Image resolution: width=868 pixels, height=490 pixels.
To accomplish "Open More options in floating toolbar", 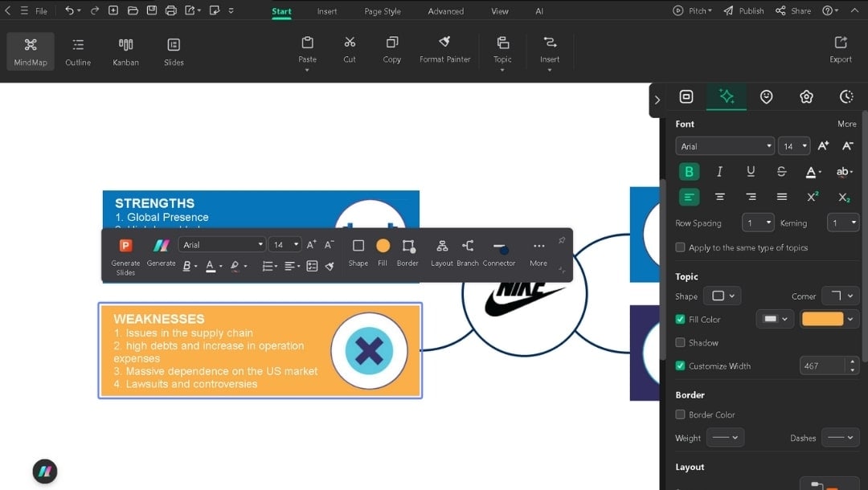I will [x=538, y=252].
